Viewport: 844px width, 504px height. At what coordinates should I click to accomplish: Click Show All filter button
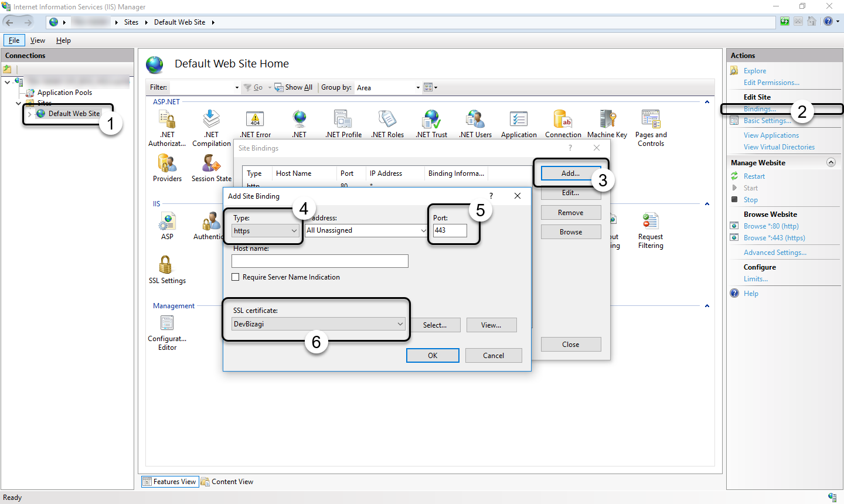coord(294,87)
